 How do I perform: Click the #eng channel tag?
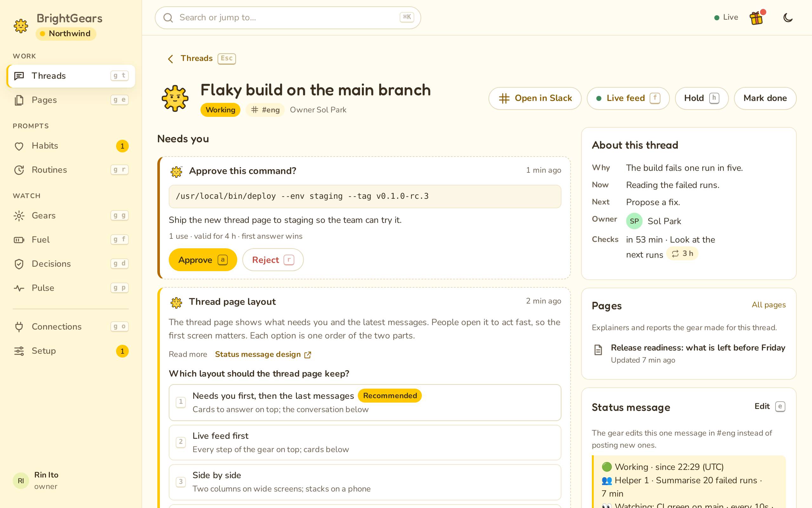click(265, 110)
